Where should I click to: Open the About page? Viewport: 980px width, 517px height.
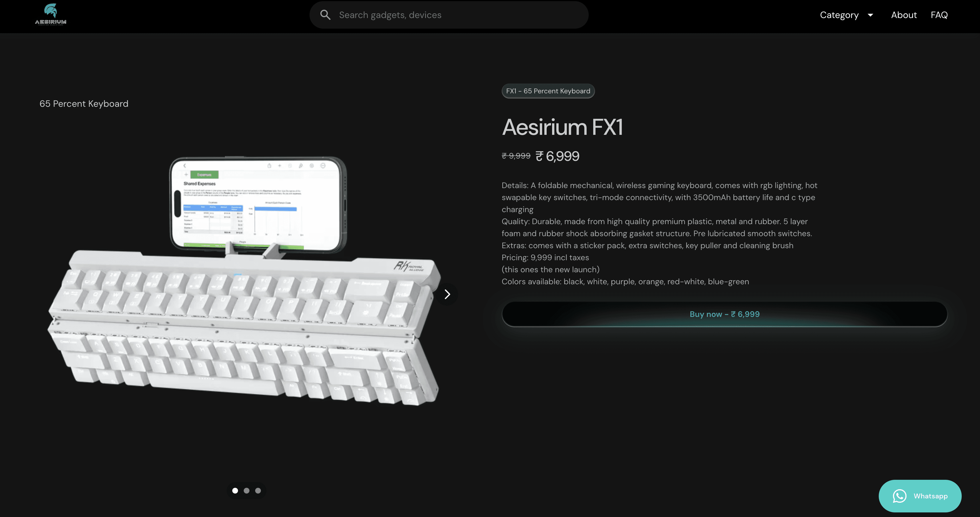[x=904, y=15]
